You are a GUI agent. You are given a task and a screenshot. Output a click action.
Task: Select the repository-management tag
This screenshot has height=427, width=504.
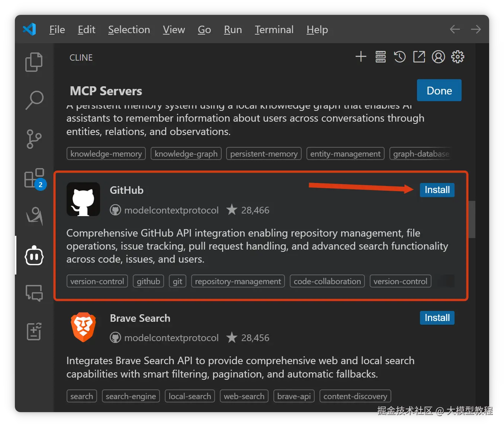click(238, 281)
